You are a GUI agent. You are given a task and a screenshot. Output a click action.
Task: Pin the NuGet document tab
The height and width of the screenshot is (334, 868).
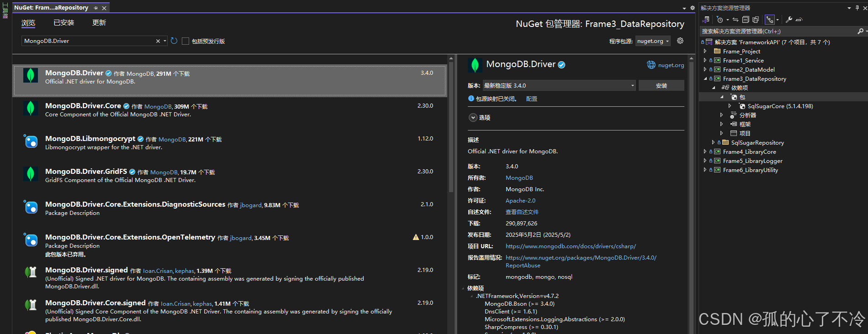96,8
